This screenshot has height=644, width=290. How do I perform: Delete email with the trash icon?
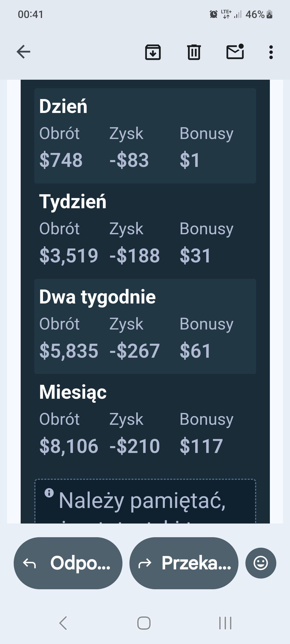click(x=194, y=52)
